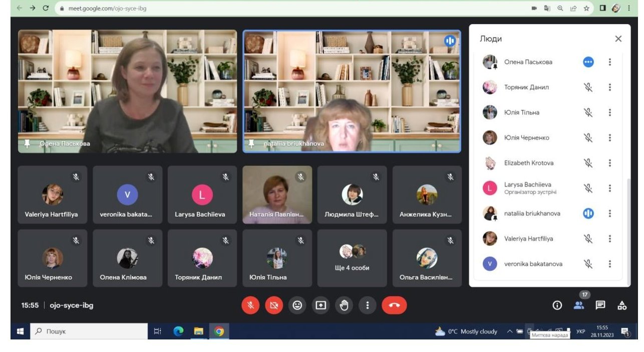Toggle the microphone mute button
Viewport: 644px width, 352px height.
point(250,305)
